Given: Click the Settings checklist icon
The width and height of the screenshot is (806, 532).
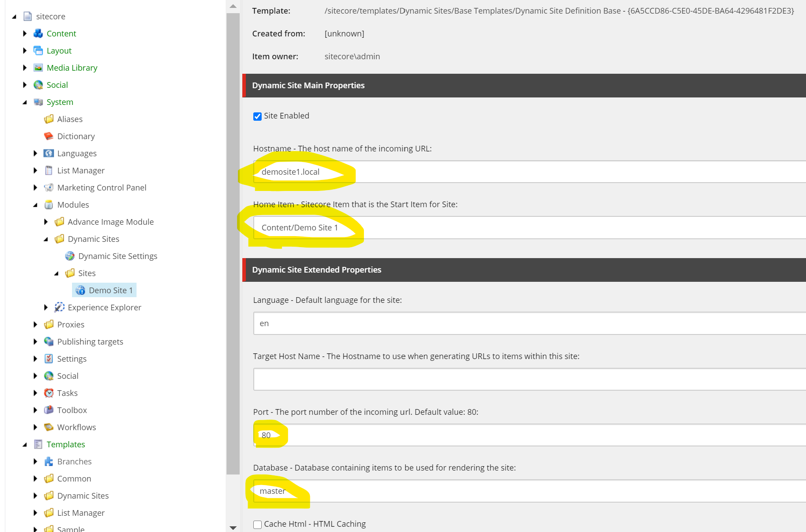Looking at the screenshot, I should pyautogui.click(x=49, y=359).
